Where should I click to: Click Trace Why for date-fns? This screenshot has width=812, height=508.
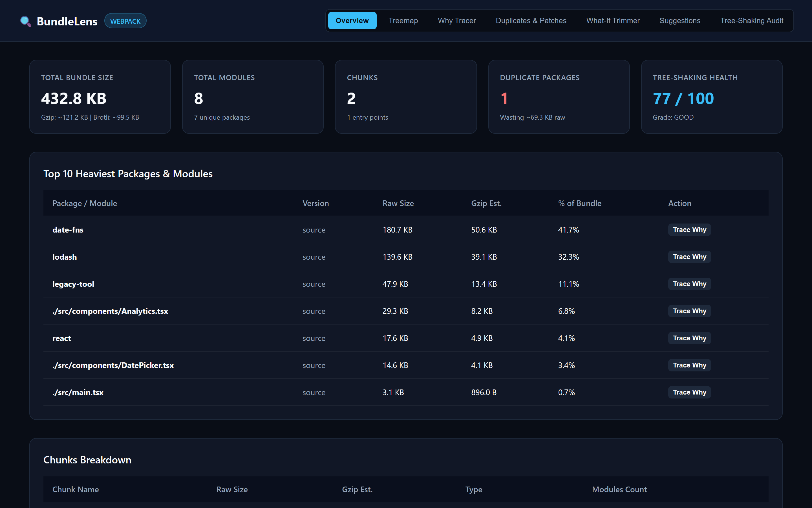689,230
